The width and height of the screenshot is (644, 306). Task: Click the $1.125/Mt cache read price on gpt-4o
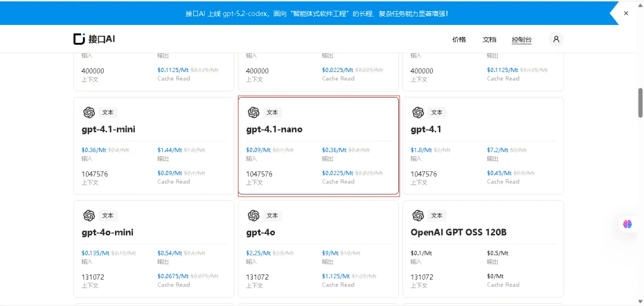coord(336,276)
